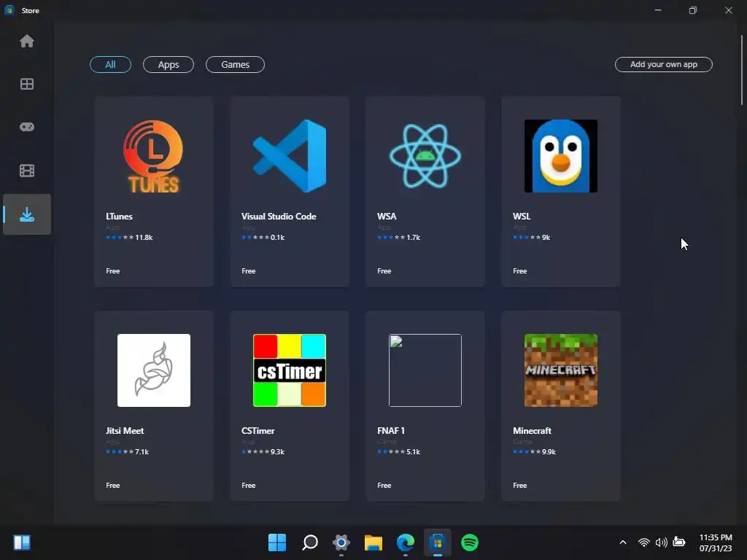Click the 0.1k rating on Visual Studio Code
The height and width of the screenshot is (560, 747).
coord(277,237)
